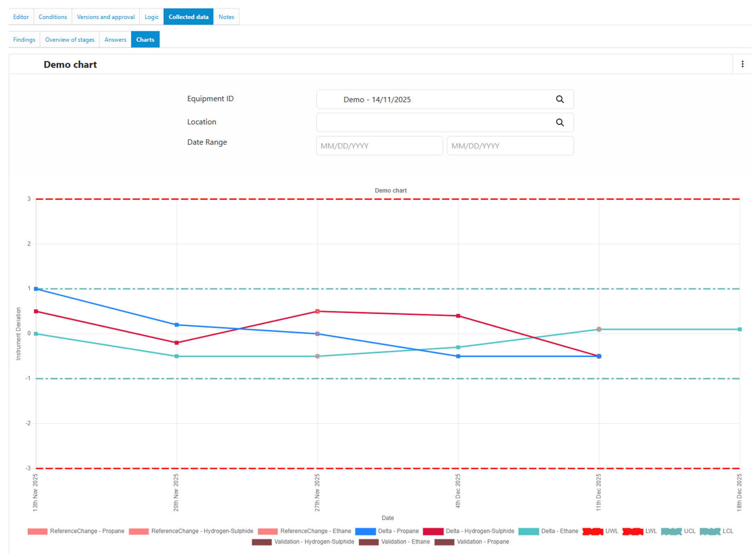Screen dimensions: 756x559
Task: Click Delta - Propane point on 4th Dec
Action: click(458, 356)
